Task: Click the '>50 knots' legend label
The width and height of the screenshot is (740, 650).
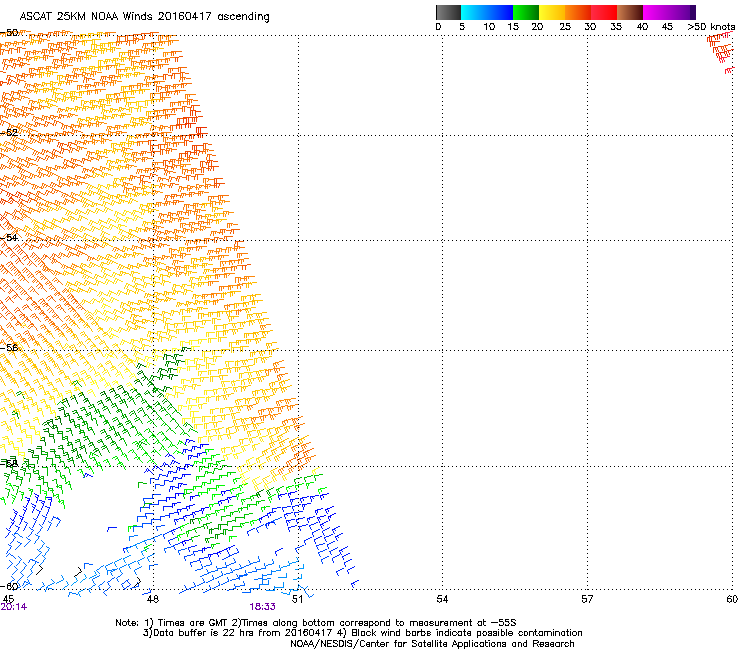Action: 711,27
